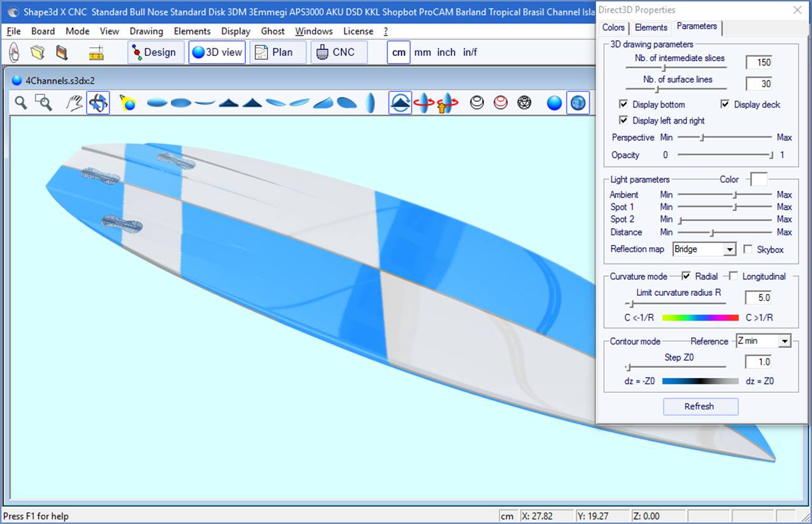Click the intermediate slices number field
This screenshot has height=524, width=812.
click(x=758, y=62)
